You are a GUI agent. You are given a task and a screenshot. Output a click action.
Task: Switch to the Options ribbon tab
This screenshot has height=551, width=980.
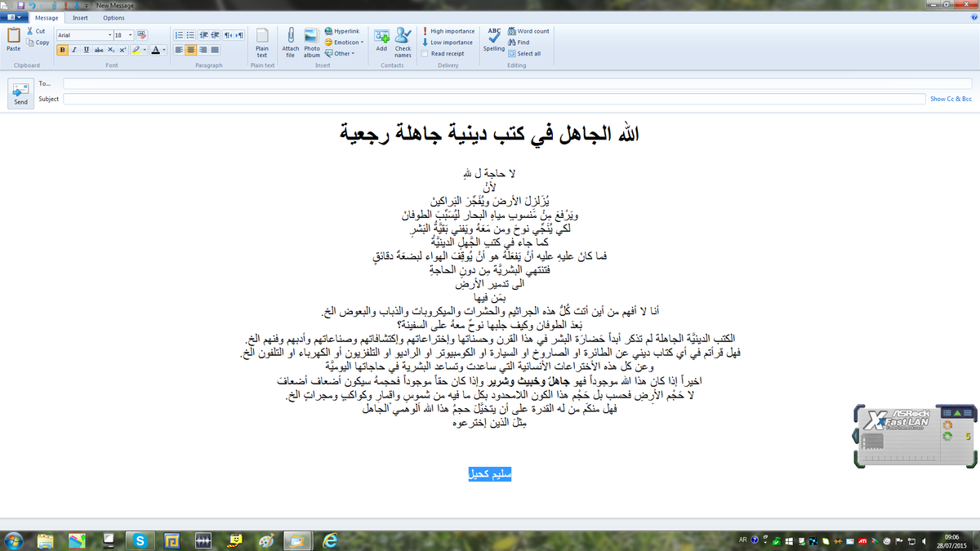pyautogui.click(x=114, y=18)
